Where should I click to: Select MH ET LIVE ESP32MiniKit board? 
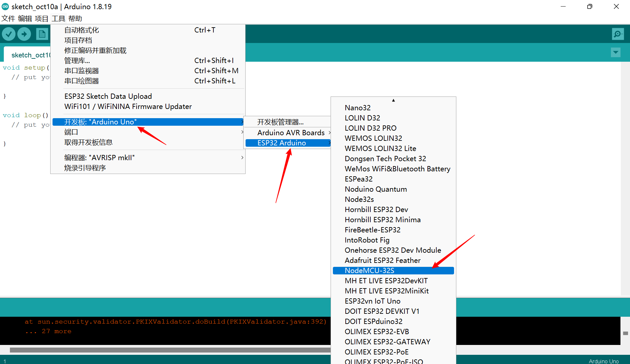tap(393, 291)
